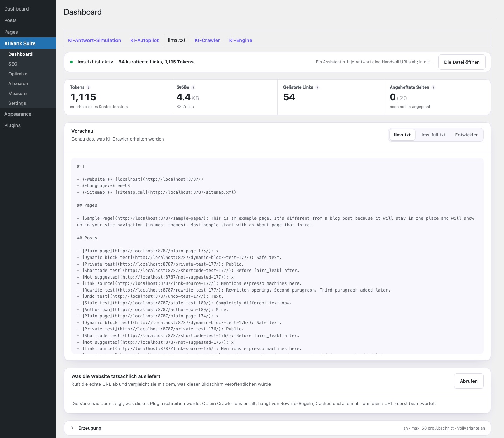Show the Entwickler preview variant

point(467,135)
